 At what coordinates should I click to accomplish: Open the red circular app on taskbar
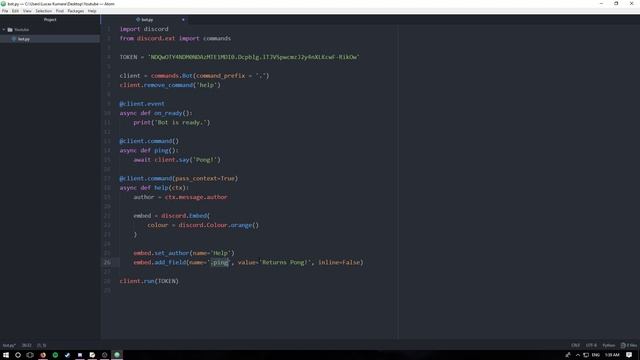tap(43, 355)
